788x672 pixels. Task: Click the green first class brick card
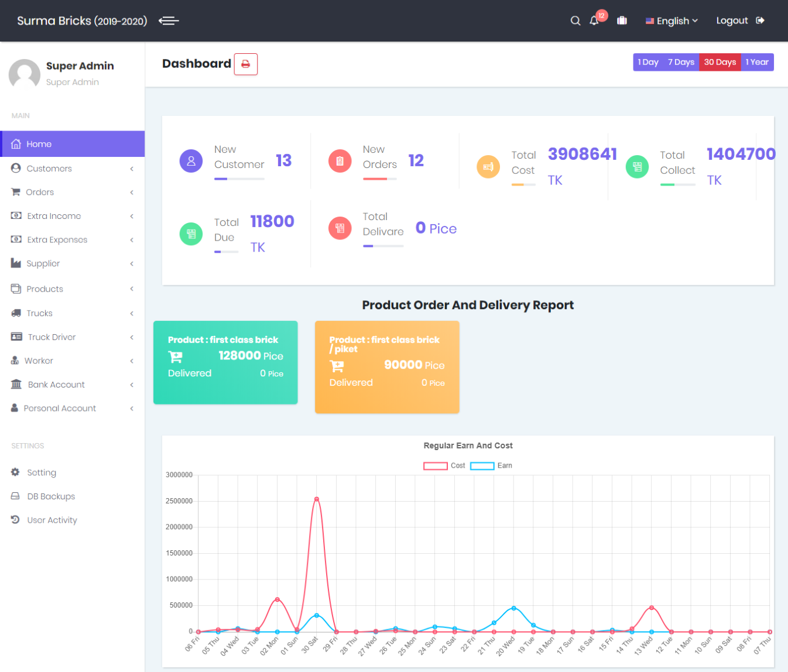click(225, 362)
